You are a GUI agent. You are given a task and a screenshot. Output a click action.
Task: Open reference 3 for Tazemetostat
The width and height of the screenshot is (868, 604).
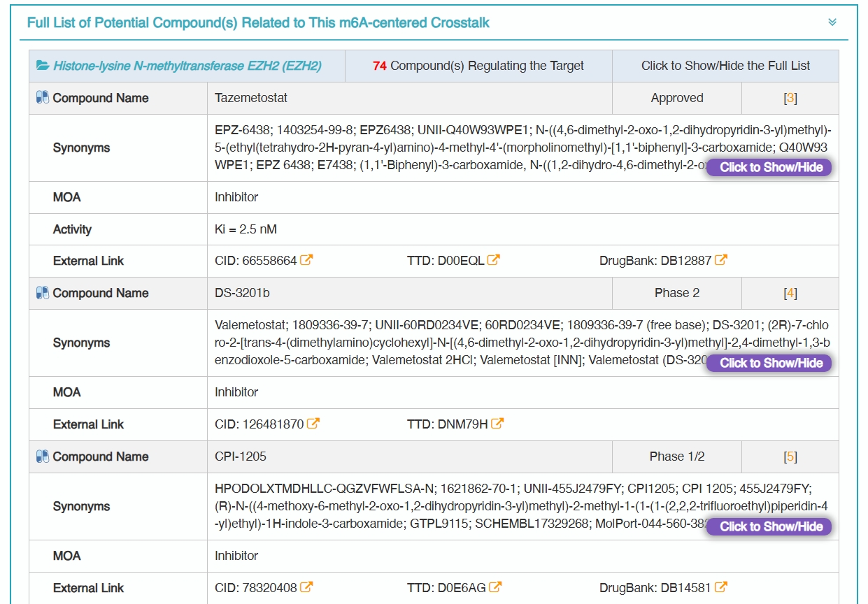[x=790, y=98]
